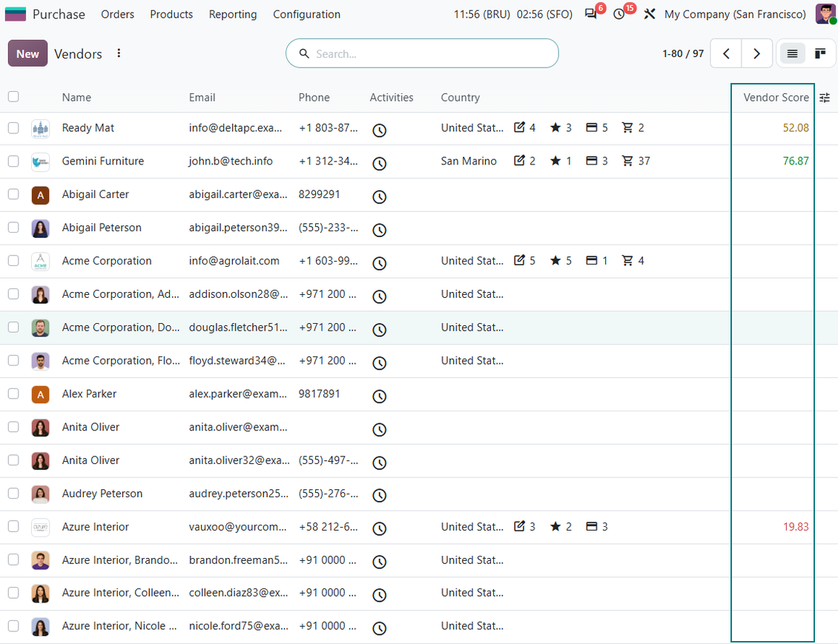
Task: Open the debug tools wrench icon
Action: pyautogui.click(x=650, y=14)
